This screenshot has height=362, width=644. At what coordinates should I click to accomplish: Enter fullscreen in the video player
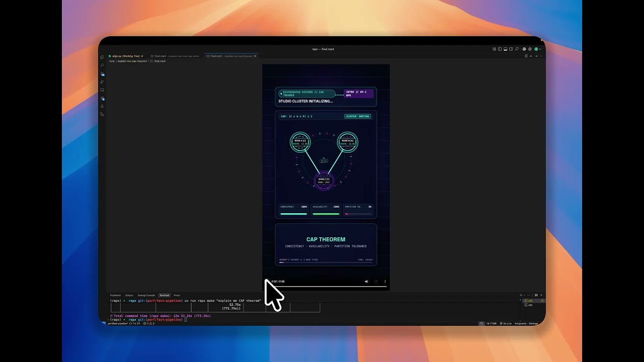pos(376,282)
